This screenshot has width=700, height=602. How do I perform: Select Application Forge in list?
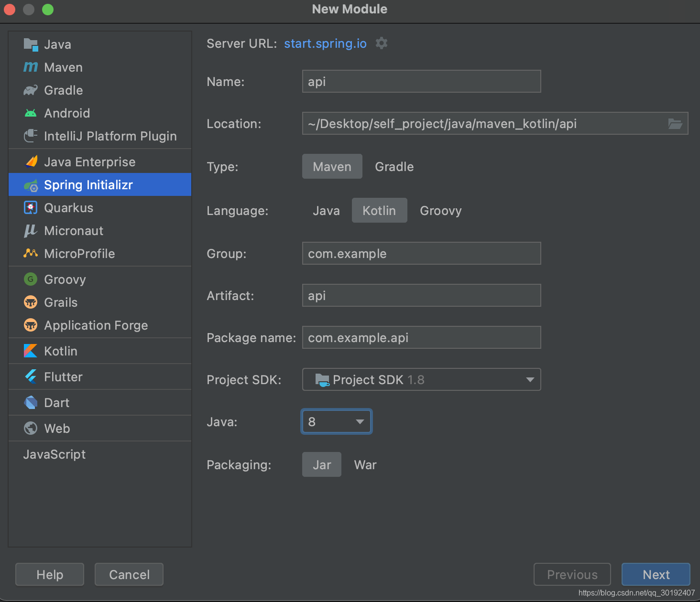click(x=100, y=325)
